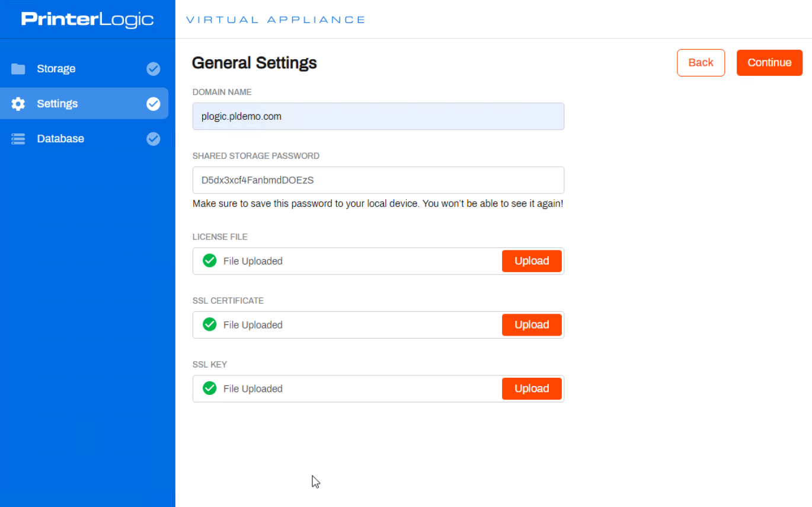The width and height of the screenshot is (812, 507).
Task: Click the green File Uploaded icon under License File
Action: [x=209, y=260]
